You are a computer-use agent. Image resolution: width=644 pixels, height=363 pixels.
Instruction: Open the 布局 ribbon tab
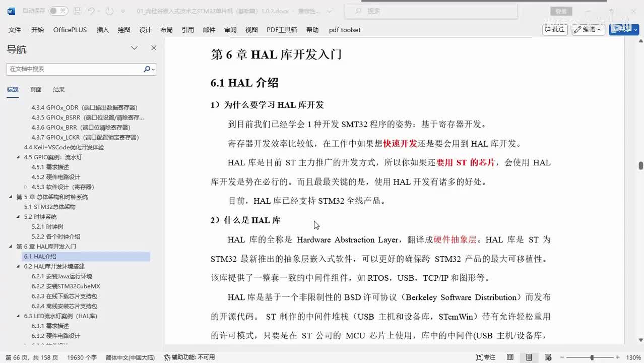[166, 30]
